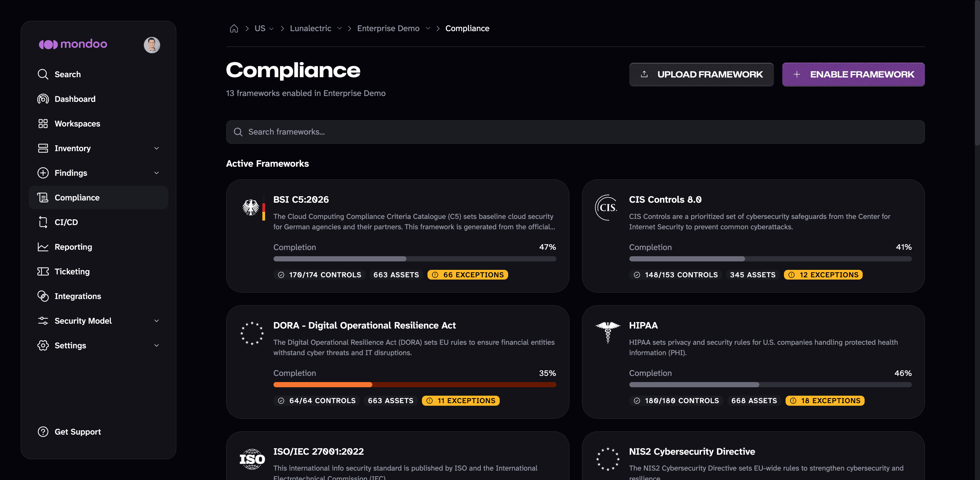Click the 66 Exceptions badge

click(468, 275)
